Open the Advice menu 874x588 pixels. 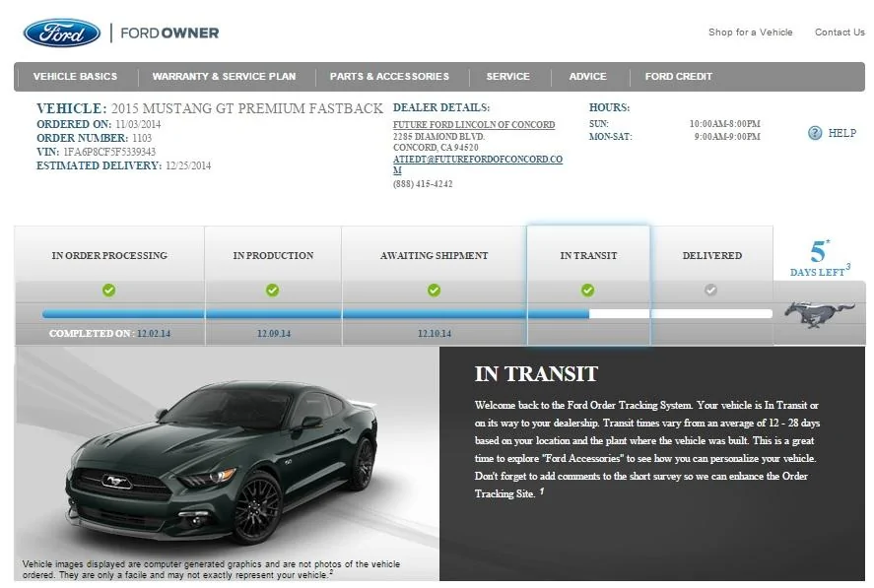587,77
